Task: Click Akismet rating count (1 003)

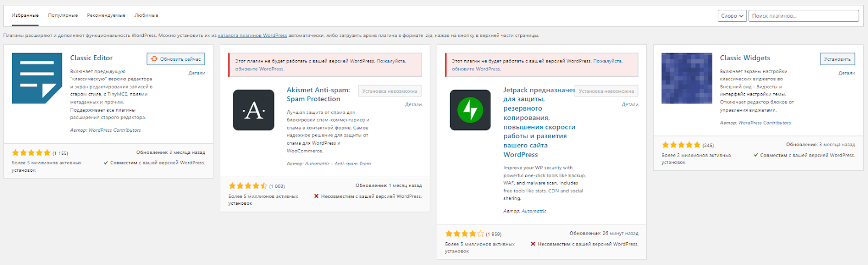Action: click(277, 186)
